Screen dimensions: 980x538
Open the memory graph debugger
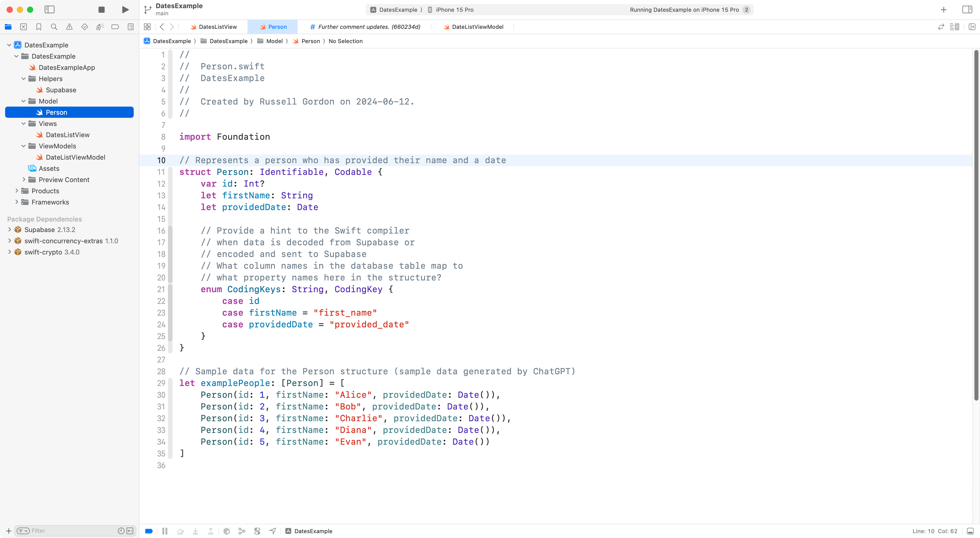pos(242,531)
